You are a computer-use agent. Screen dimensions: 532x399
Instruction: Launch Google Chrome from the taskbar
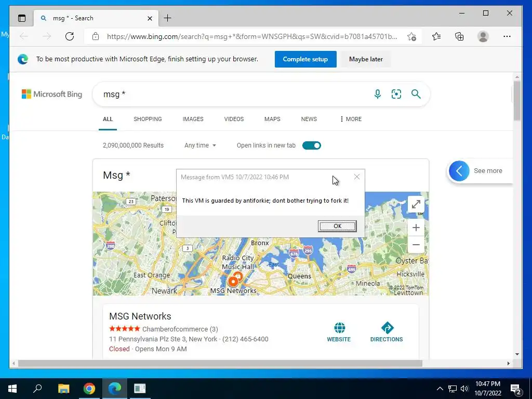(89, 389)
